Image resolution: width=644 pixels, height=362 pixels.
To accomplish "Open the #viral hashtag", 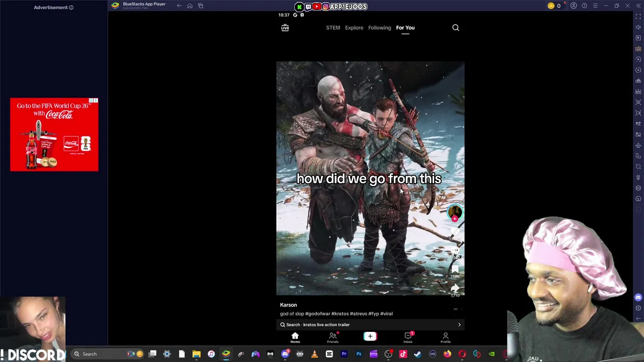I will tap(386, 314).
